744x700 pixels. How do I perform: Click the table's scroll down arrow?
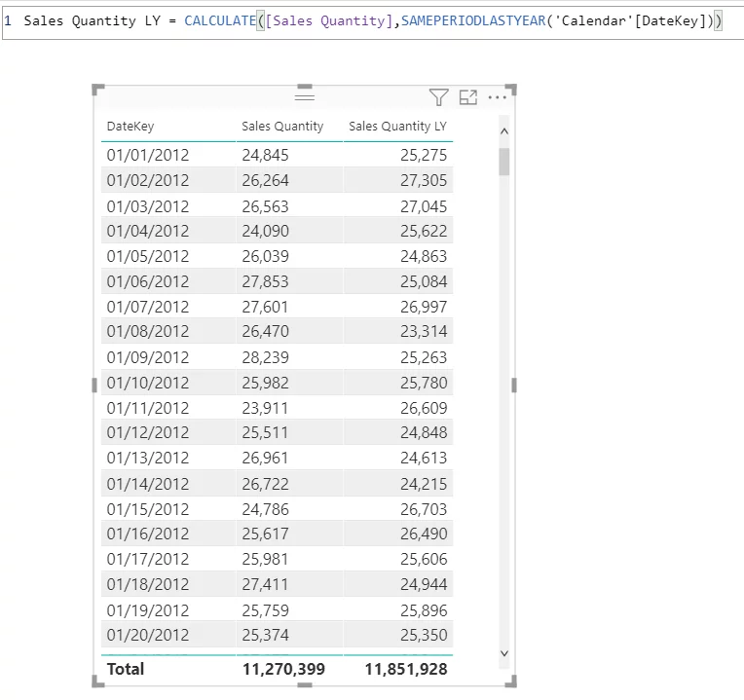point(504,653)
